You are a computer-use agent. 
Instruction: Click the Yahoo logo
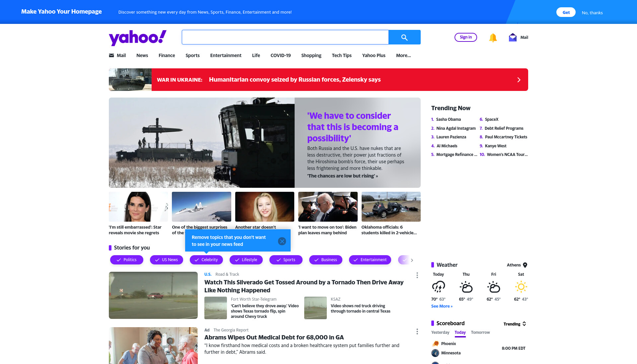pyautogui.click(x=137, y=37)
